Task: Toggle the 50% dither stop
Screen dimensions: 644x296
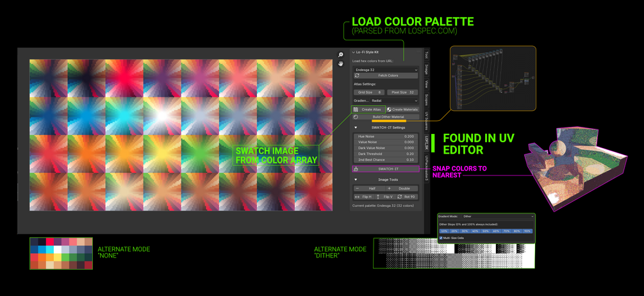Action: point(486,231)
